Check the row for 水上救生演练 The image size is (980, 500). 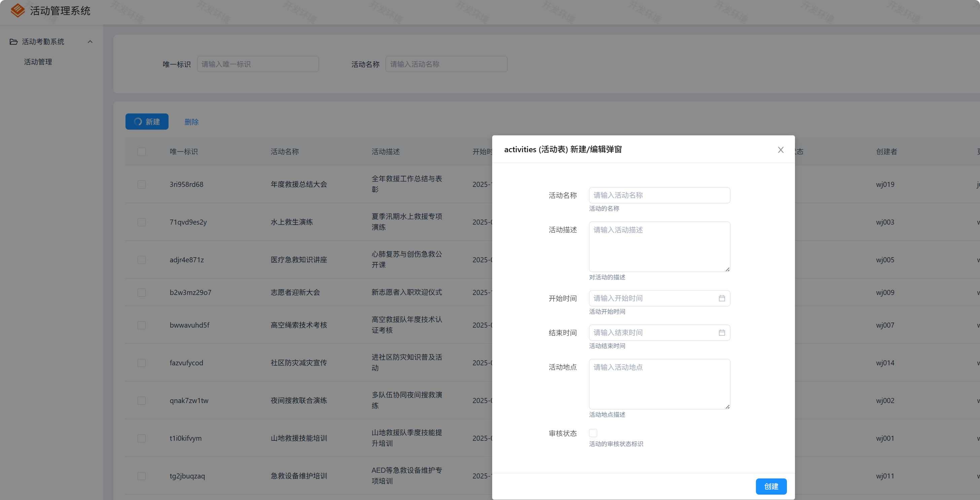142,222
